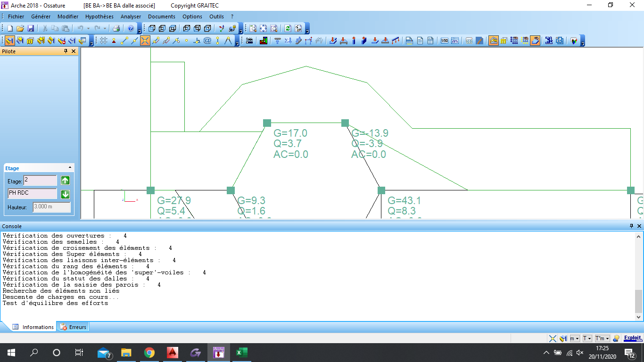The height and width of the screenshot is (362, 644).
Task: Click the status bar intersection snap icon
Action: click(553, 338)
